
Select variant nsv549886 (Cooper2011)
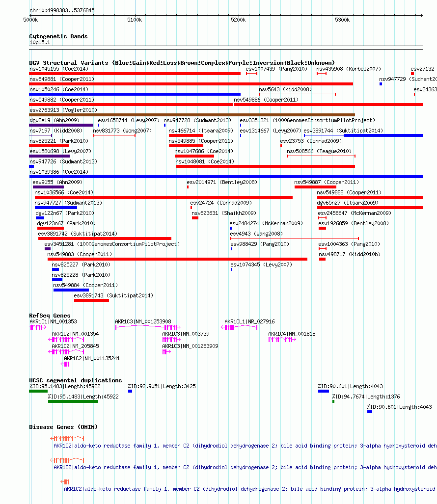266,100
